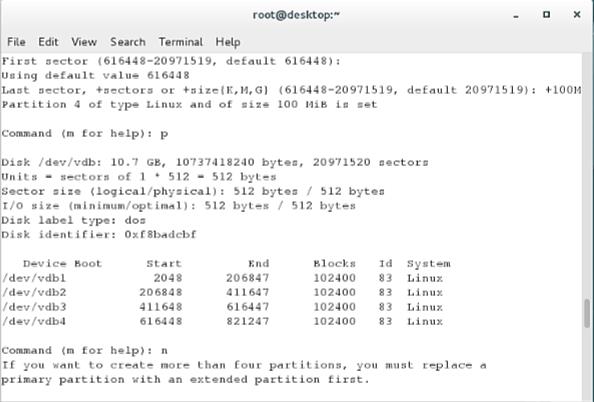Click the root@desktop title bar text
594x402 pixels.
pyautogui.click(x=296, y=15)
